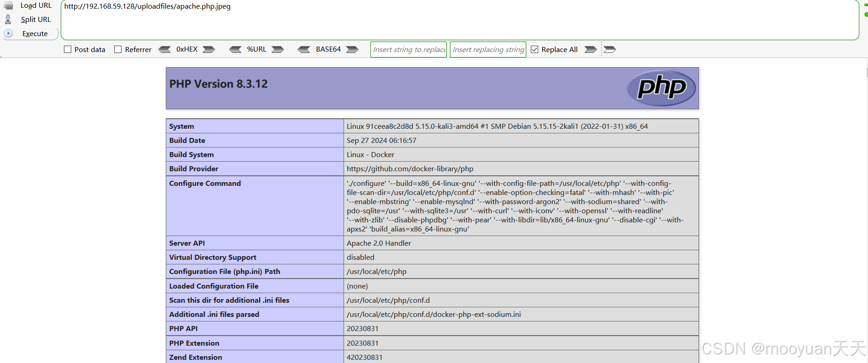
Task: Click inside the HackBar URL text area
Action: [x=460, y=20]
